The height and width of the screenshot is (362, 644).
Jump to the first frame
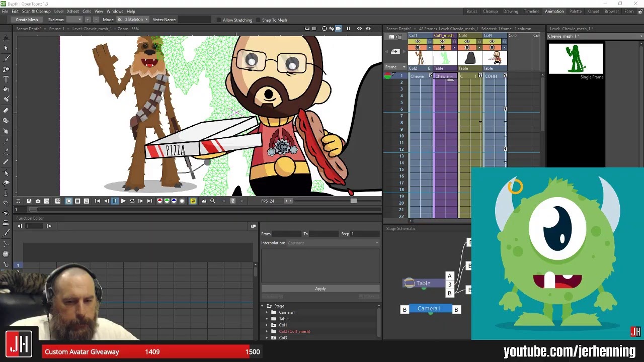coord(97,201)
